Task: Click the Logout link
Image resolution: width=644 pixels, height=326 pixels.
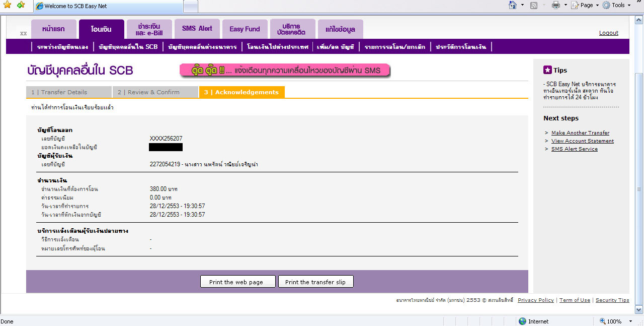Action: coord(609,33)
